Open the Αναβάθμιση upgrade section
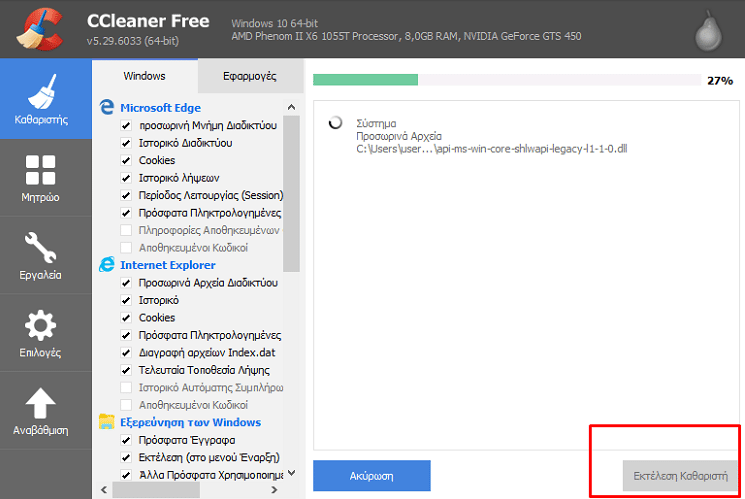The width and height of the screenshot is (745, 499). [46, 411]
